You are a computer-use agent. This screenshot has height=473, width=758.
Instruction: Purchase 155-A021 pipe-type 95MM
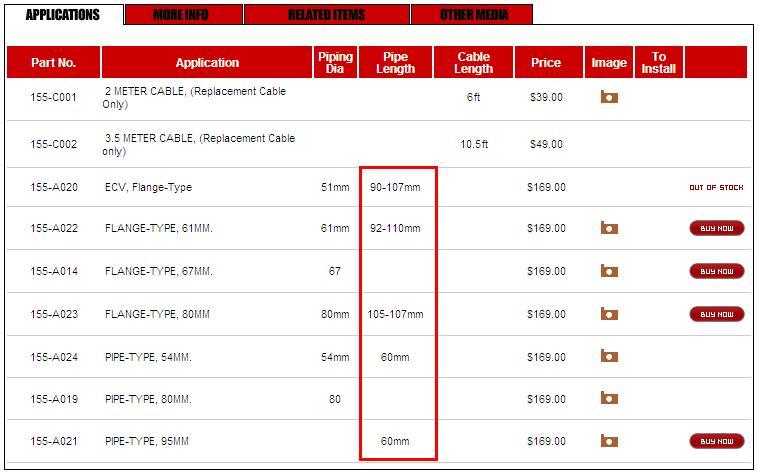716,441
